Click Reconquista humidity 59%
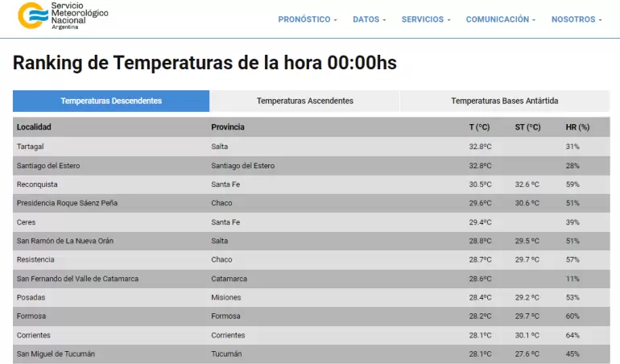Screen dimensions: 620x364 [x=572, y=184]
